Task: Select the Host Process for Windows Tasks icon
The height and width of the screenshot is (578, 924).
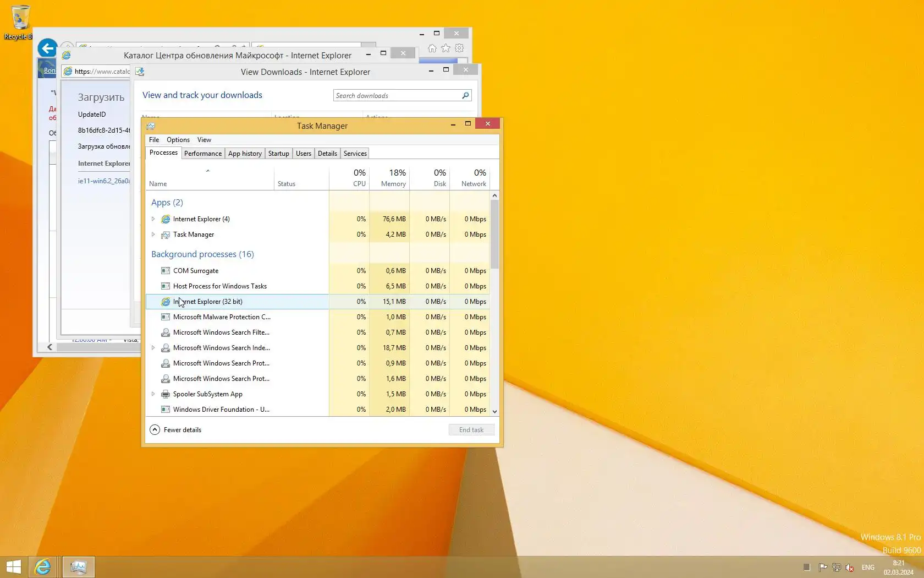Action: coord(165,286)
